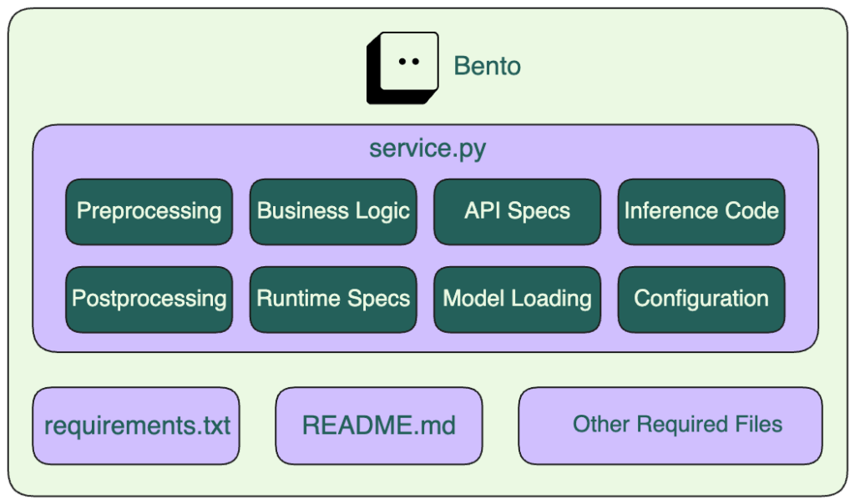Toggle Model Loading visibility
855x504 pixels.
(x=516, y=298)
